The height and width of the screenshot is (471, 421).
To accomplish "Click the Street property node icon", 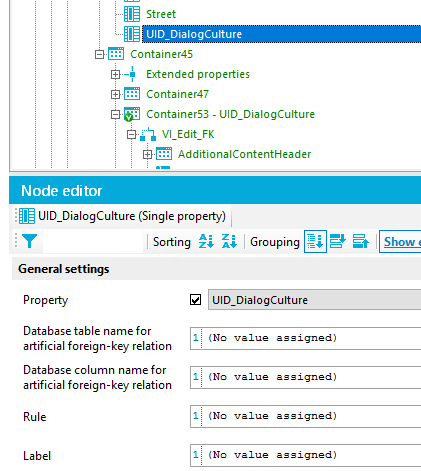I will [132, 14].
